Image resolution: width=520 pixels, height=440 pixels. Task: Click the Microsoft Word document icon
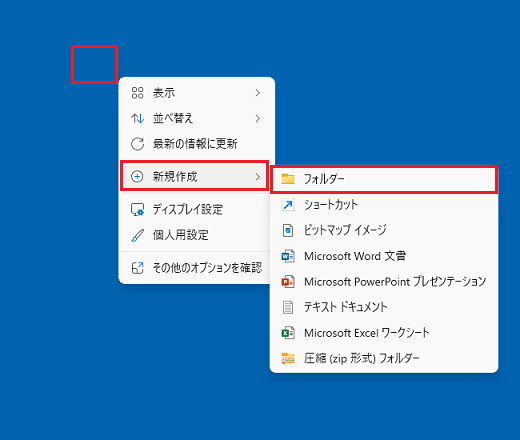tap(288, 256)
